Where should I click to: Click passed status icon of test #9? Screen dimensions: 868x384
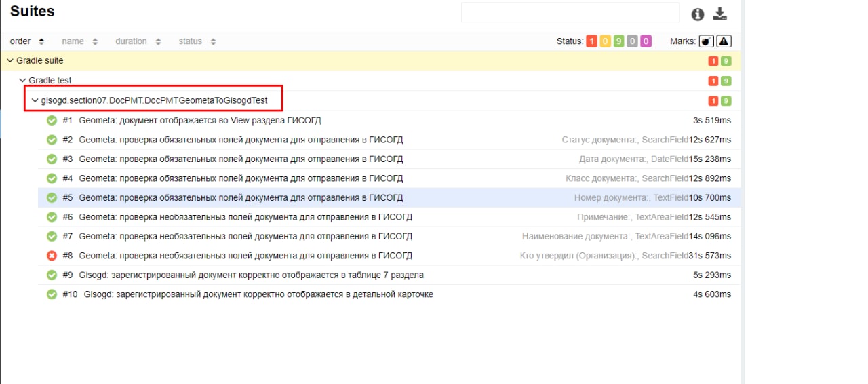tap(52, 275)
